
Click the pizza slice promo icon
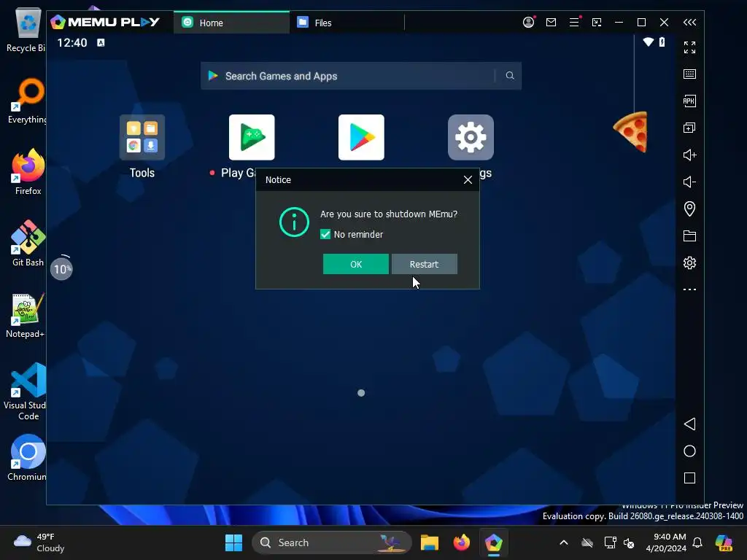(x=631, y=132)
